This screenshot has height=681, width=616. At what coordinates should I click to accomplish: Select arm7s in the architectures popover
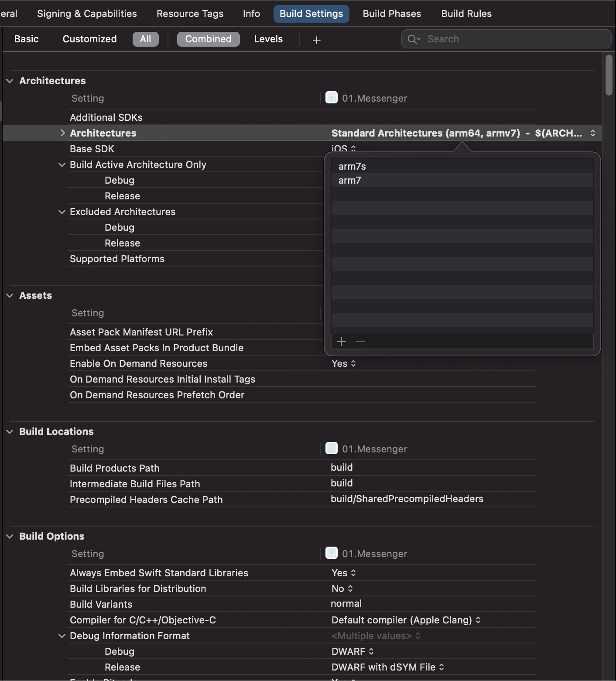[352, 166]
